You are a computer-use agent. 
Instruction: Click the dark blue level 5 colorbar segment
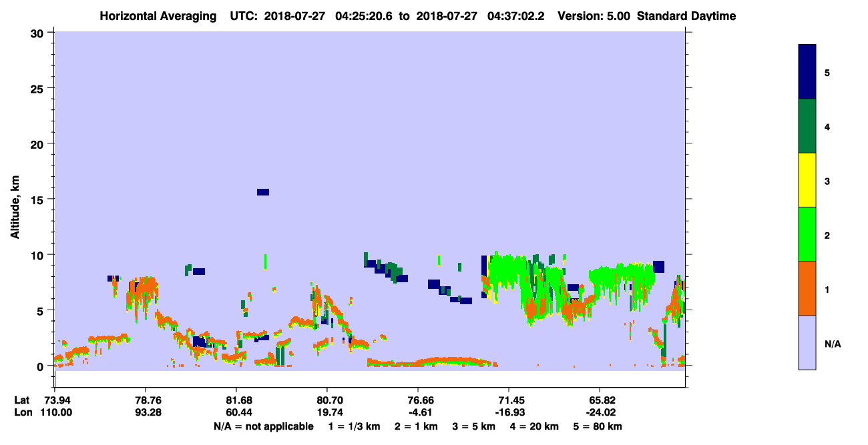pyautogui.click(x=807, y=71)
